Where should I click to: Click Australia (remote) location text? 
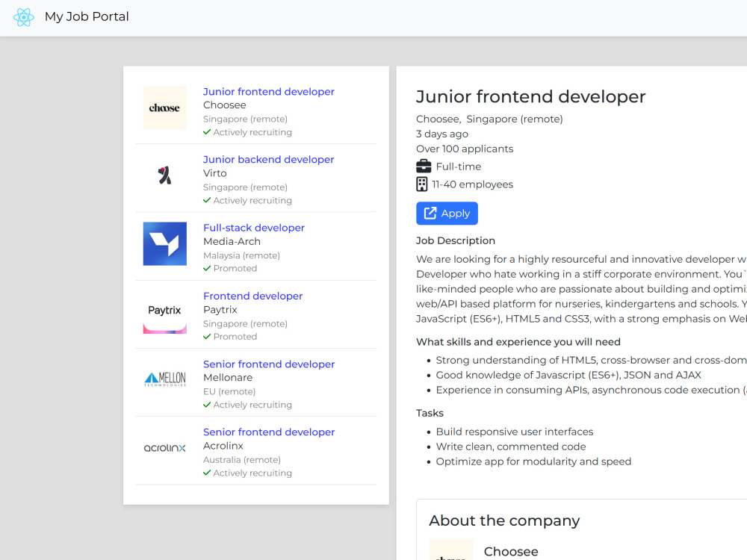pos(242,459)
